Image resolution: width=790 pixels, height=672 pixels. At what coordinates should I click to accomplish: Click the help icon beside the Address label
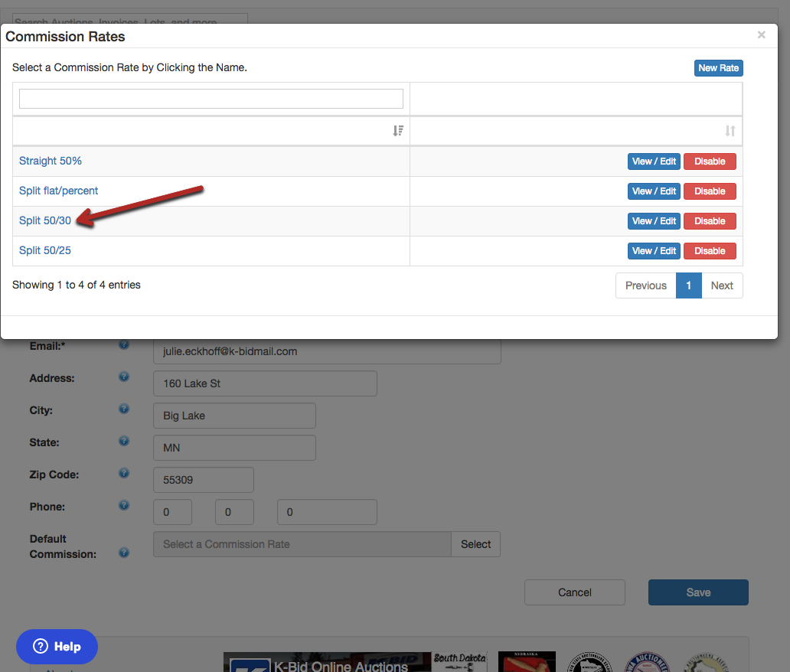point(124,377)
